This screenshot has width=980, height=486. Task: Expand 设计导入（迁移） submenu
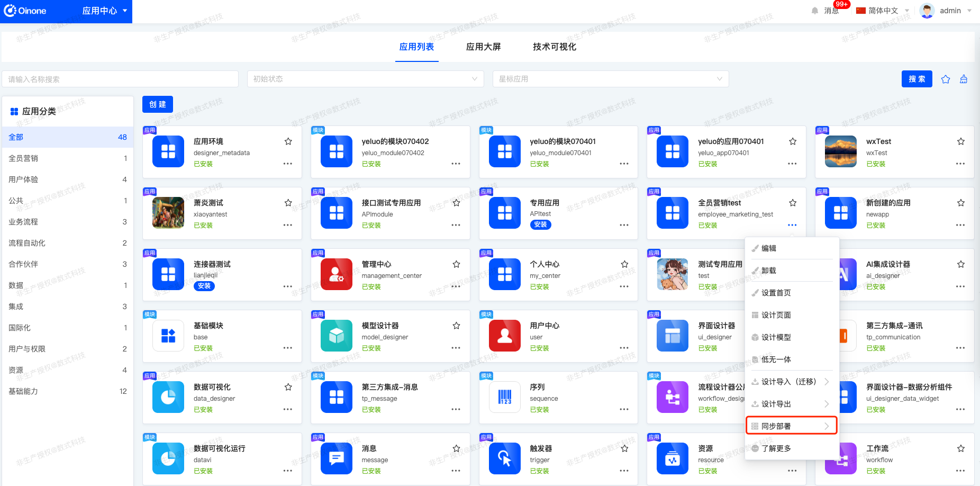click(792, 382)
